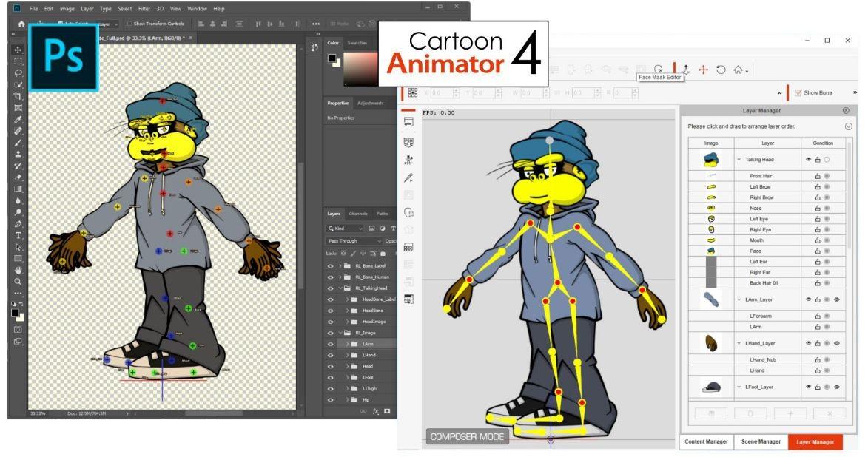This screenshot has height=457, width=868.
Task: Open the Photoshop History panel icon
Action: (x=314, y=47)
